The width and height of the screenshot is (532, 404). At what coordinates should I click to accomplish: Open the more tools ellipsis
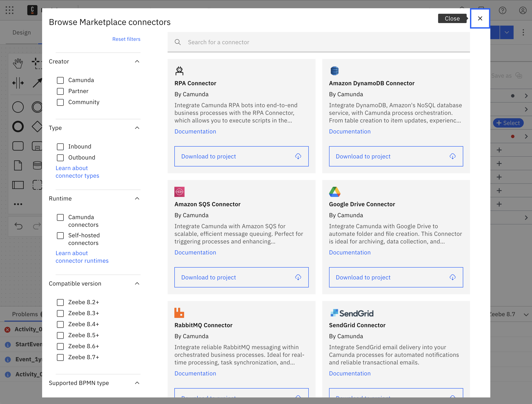[x=18, y=204]
